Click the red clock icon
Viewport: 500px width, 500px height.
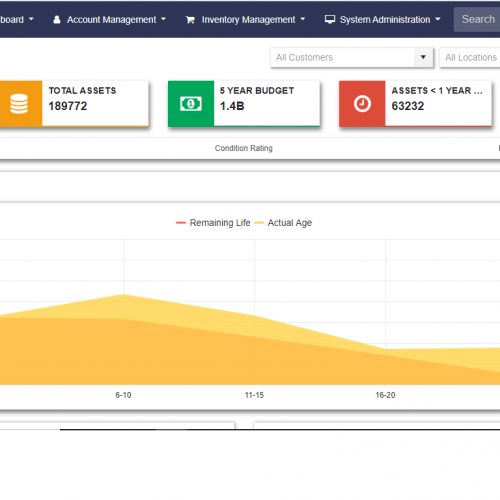pyautogui.click(x=362, y=104)
